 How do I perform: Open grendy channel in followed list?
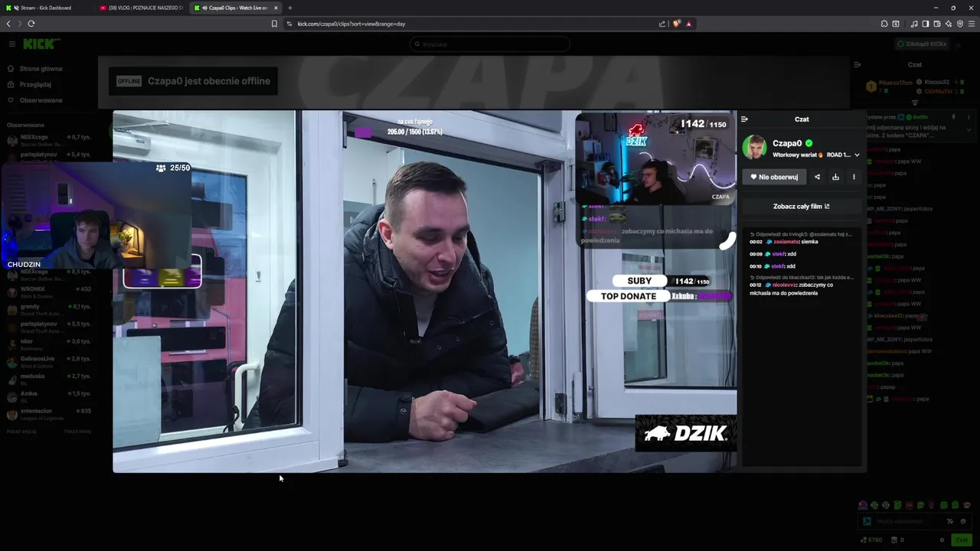tap(49, 308)
